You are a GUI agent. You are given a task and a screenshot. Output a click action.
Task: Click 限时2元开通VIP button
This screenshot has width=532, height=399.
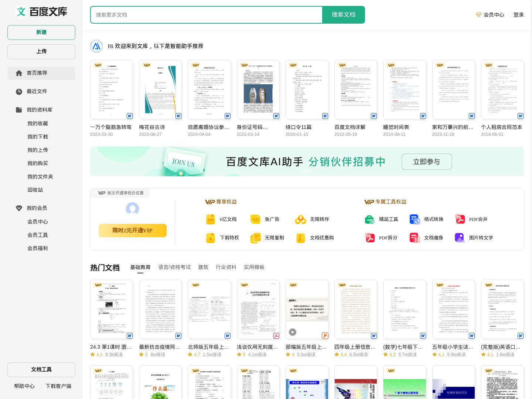pos(133,231)
